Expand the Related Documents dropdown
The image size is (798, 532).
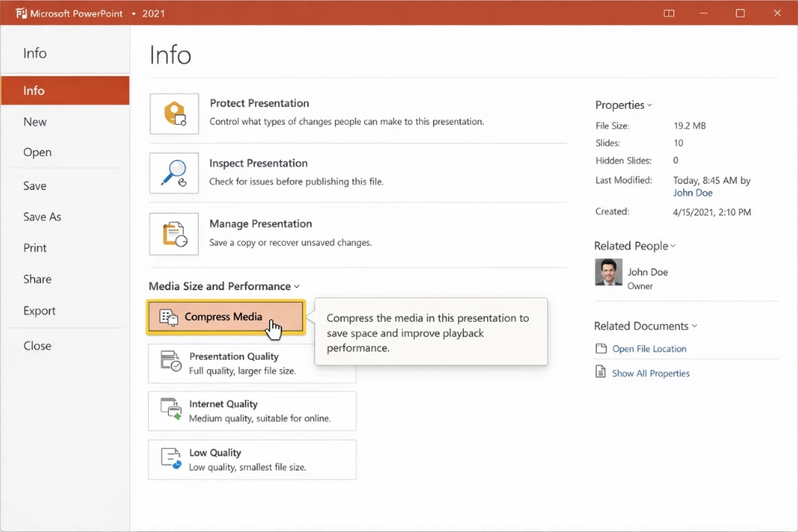pos(645,327)
